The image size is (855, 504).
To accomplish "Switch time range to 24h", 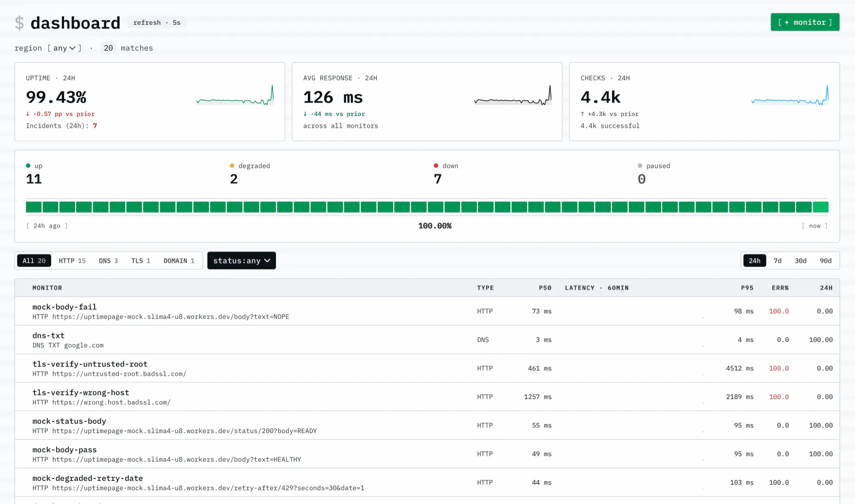I will click(x=754, y=260).
